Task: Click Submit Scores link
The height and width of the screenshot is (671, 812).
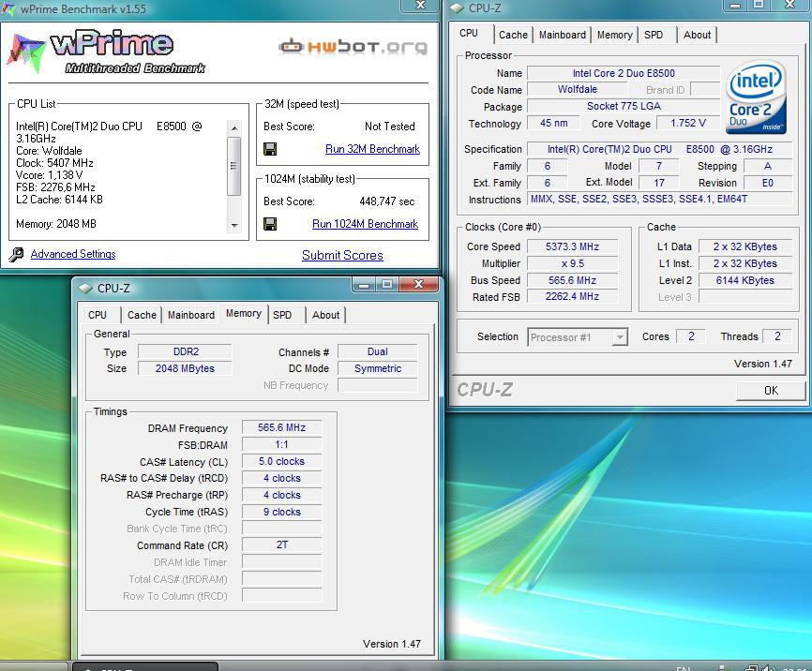Action: [342, 255]
